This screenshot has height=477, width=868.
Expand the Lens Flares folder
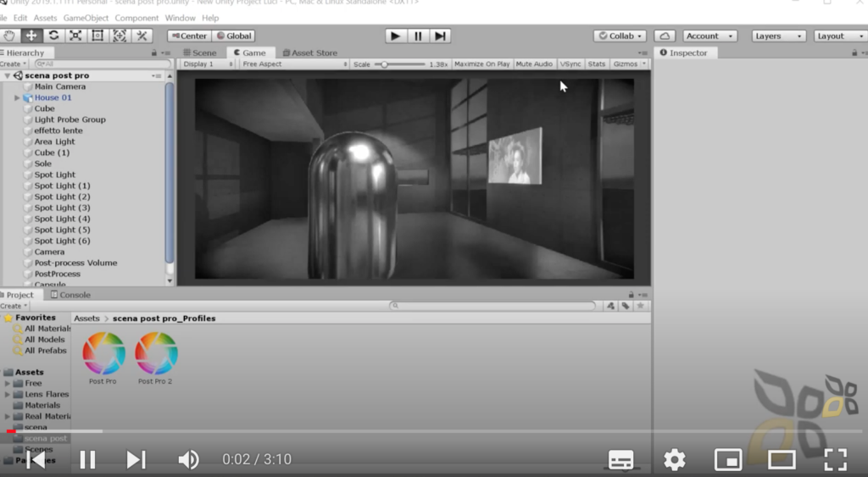coord(7,395)
